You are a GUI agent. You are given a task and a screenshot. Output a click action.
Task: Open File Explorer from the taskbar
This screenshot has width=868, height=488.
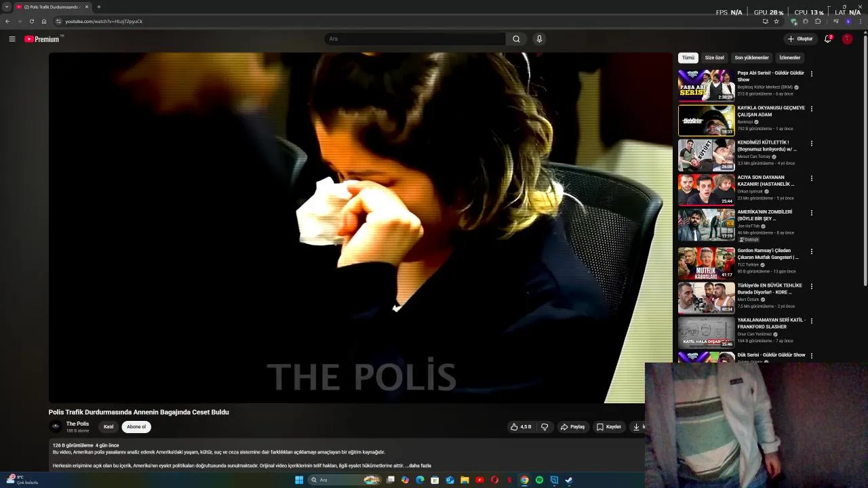[x=465, y=480]
